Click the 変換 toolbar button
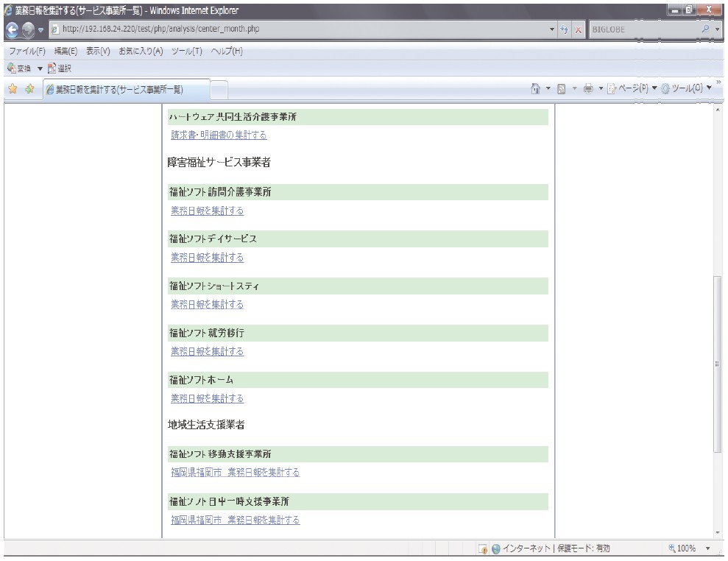This screenshot has width=728, height=561. (19, 68)
